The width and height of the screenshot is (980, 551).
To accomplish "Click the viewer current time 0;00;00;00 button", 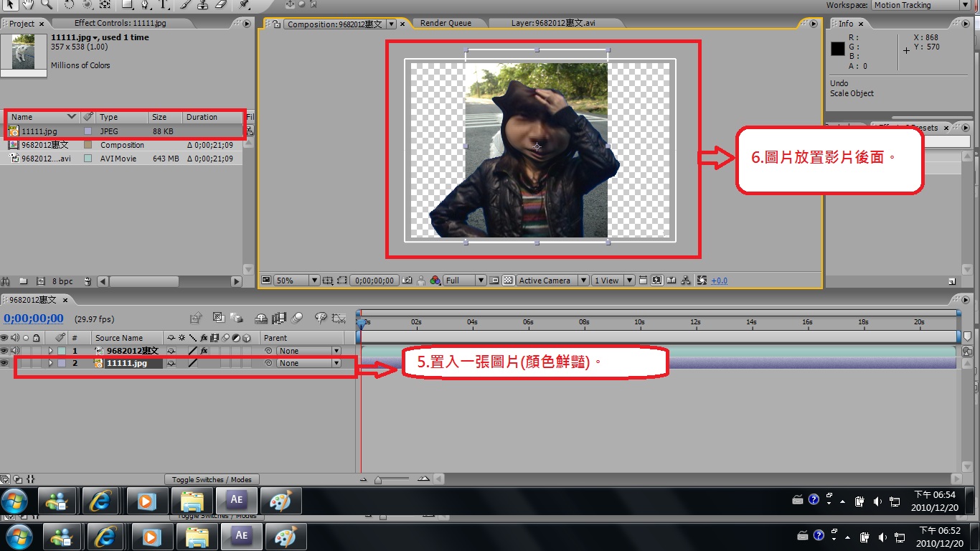I will [374, 281].
